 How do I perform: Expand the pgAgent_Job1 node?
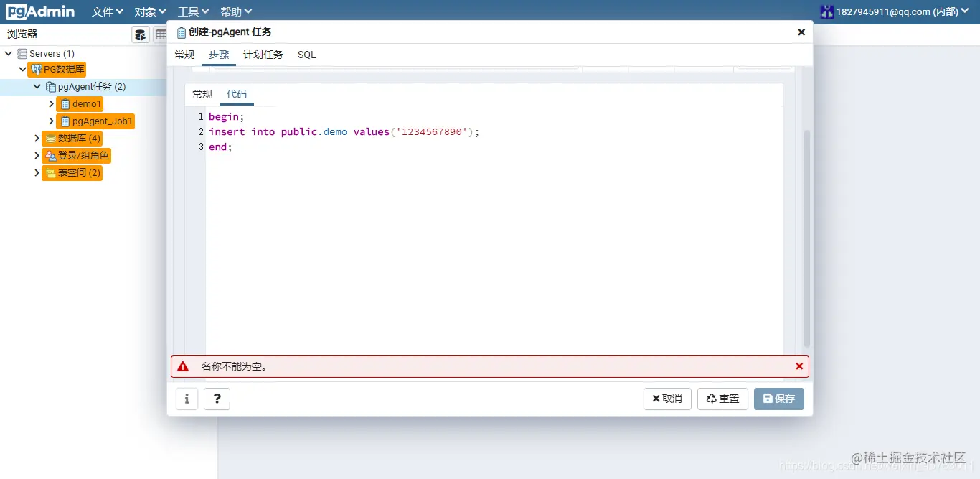point(51,121)
